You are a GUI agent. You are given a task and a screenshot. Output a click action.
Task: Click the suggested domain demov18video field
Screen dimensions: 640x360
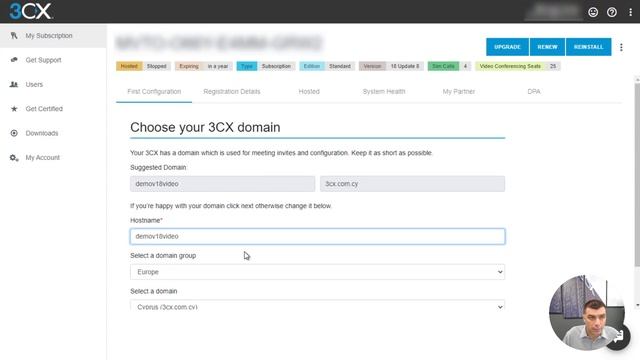coord(222,184)
